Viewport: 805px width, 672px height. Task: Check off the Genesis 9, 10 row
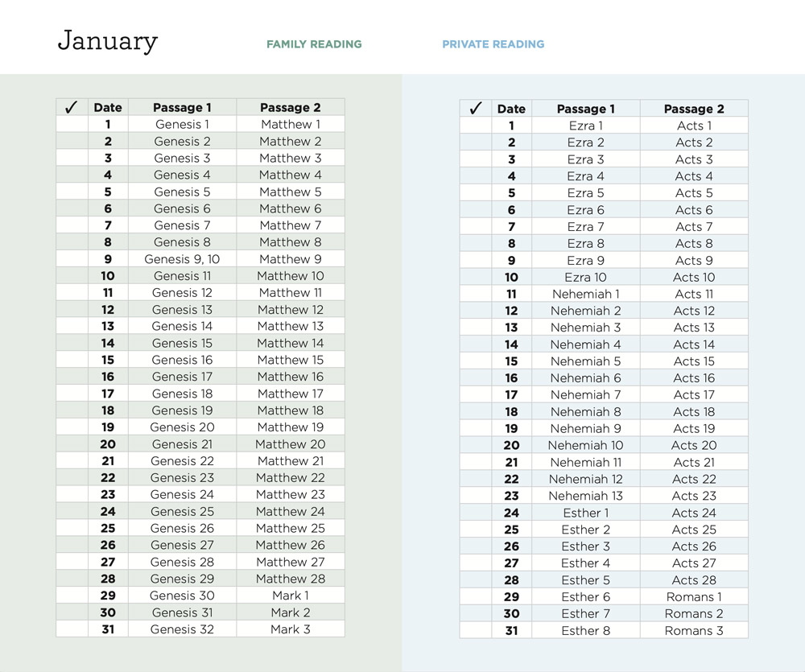tap(72, 259)
